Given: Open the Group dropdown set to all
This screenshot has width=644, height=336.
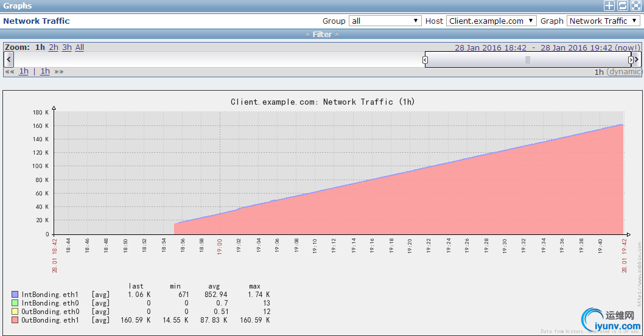Looking at the screenshot, I should 385,21.
